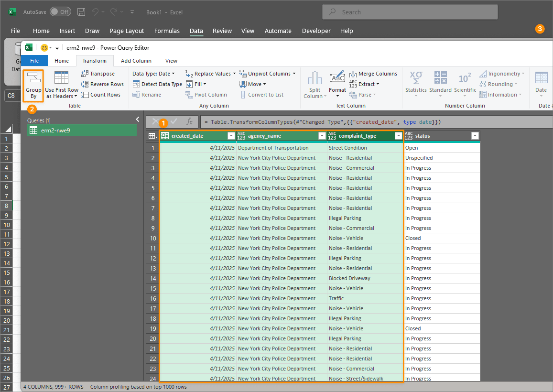Screen dimensions: 553x392
Task: Click Pivot Column command
Action: [206, 95]
